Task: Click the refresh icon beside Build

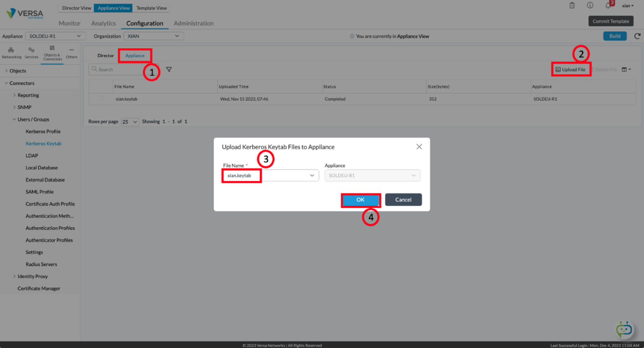Action: click(637, 36)
